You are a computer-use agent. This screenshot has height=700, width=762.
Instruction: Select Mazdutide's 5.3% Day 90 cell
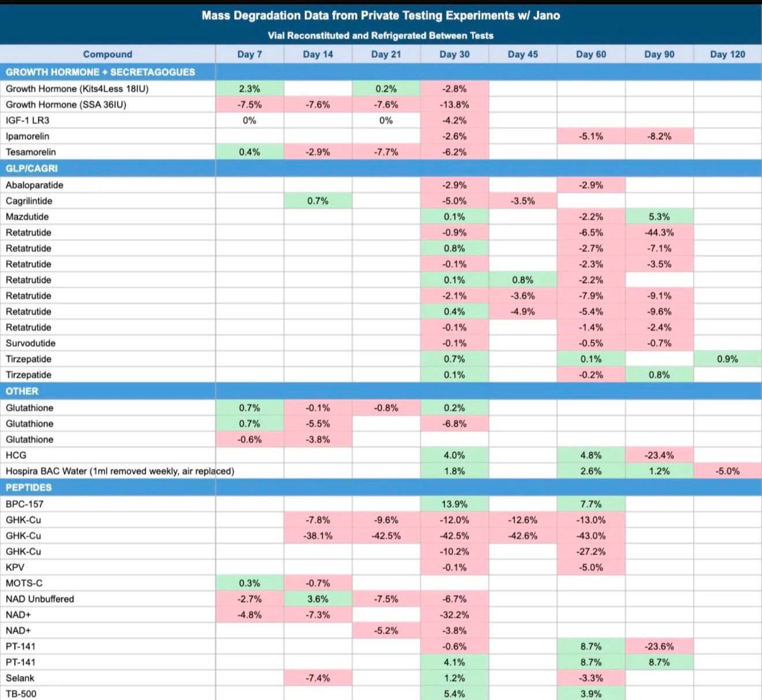pyautogui.click(x=659, y=217)
